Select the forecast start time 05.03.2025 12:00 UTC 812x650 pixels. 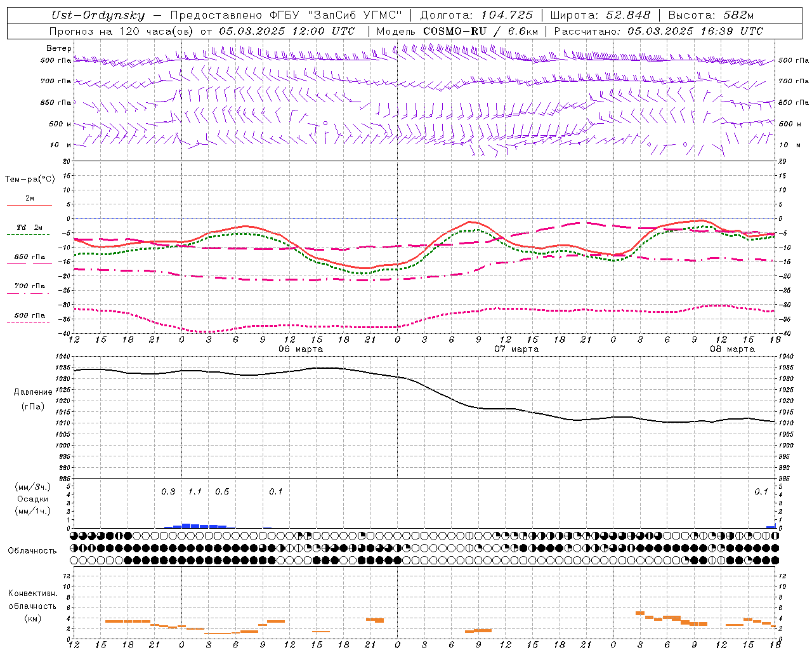pyautogui.click(x=287, y=31)
